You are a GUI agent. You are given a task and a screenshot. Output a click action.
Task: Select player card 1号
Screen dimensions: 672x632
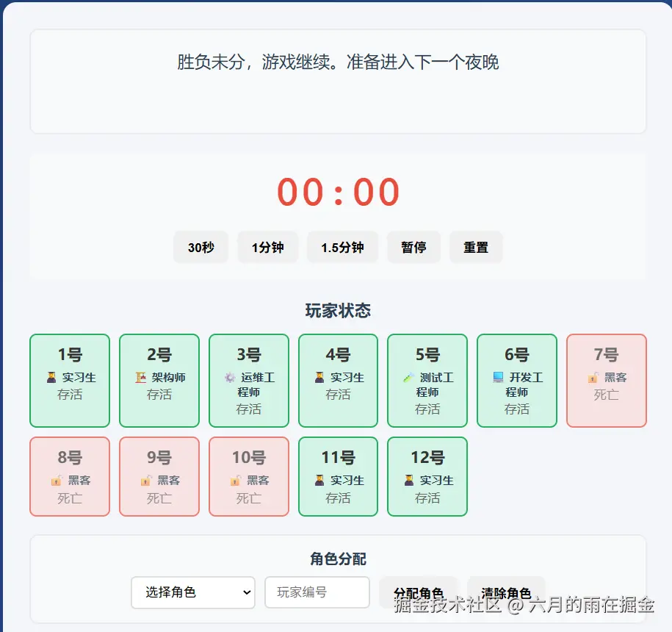[70, 381]
